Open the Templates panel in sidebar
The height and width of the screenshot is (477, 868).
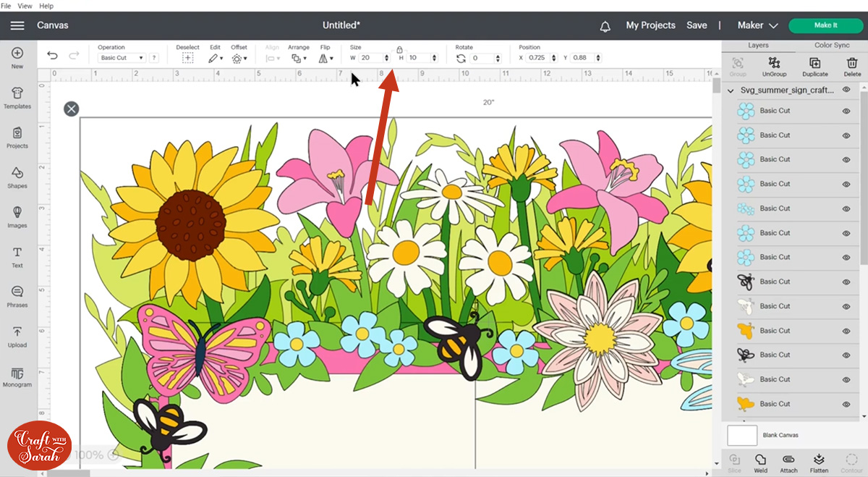[17, 97]
